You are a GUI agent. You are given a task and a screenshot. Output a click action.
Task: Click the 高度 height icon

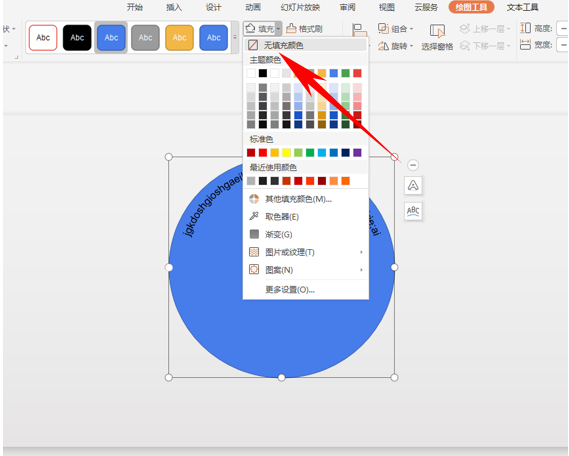525,28
